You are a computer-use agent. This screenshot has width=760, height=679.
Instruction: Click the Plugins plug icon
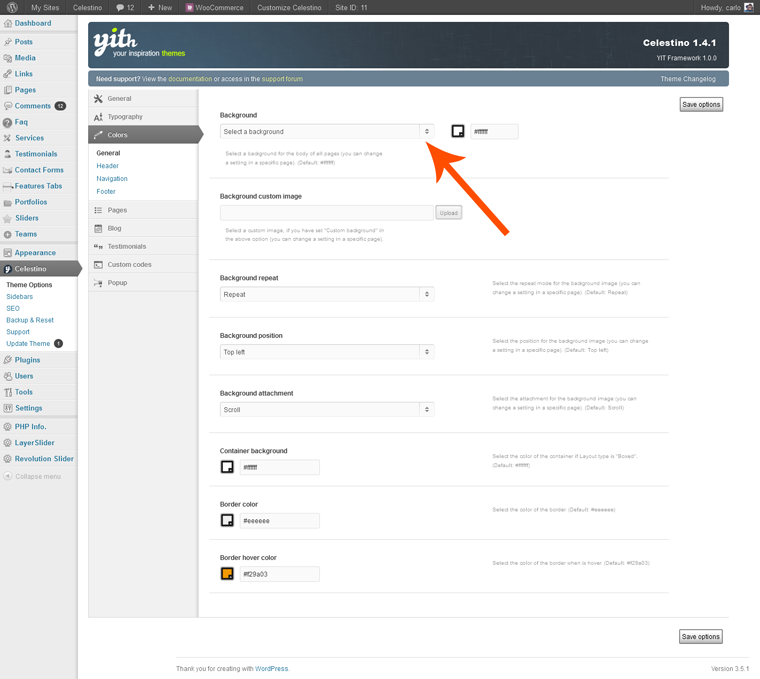(x=8, y=360)
